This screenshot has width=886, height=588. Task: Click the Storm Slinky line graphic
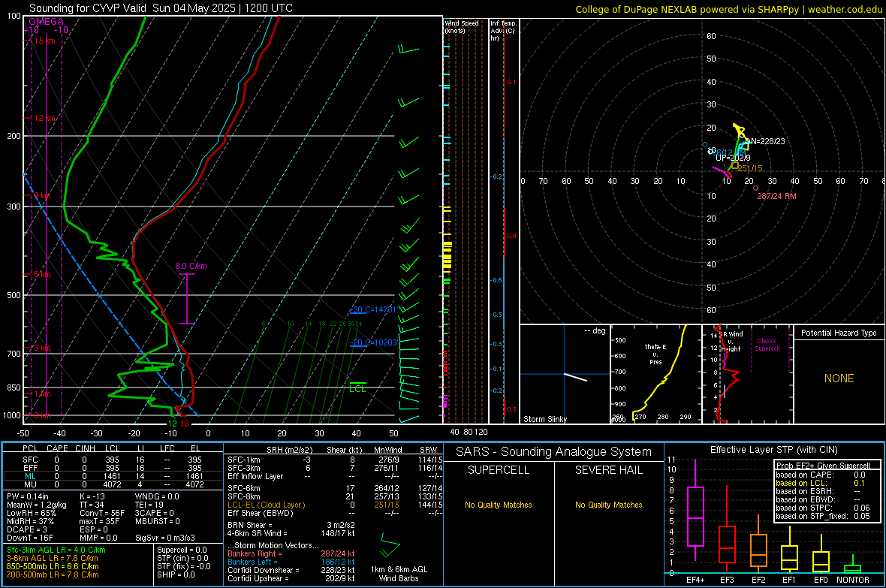coord(575,377)
